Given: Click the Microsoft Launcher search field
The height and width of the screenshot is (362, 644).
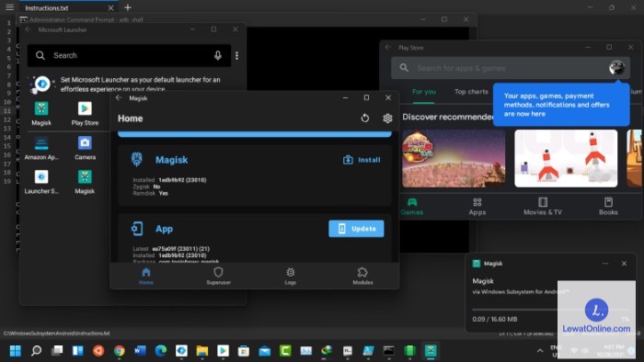Looking at the screenshot, I should point(129,55).
